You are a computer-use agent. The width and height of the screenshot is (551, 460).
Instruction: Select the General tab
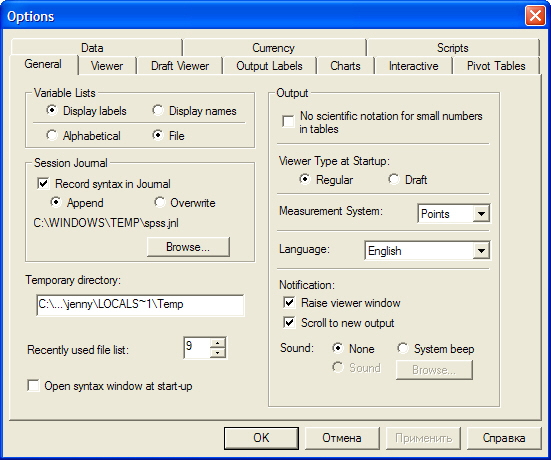[43, 64]
